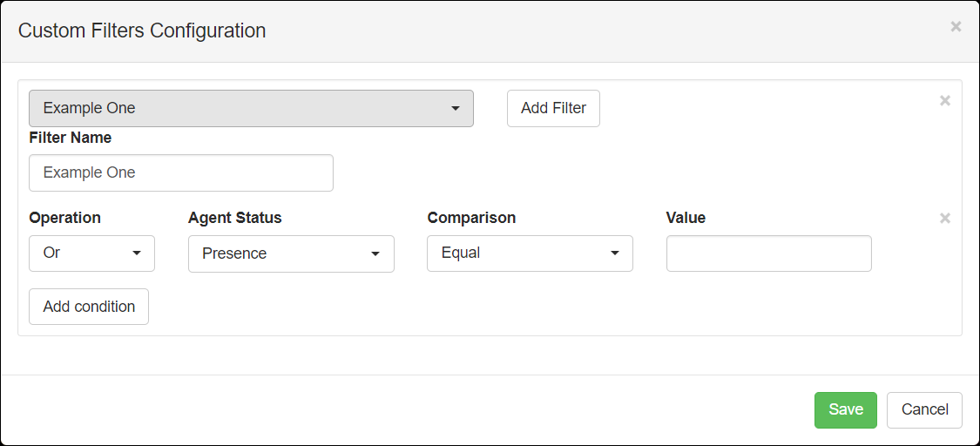
Task: Click into the empty Value field
Action: pyautogui.click(x=768, y=253)
